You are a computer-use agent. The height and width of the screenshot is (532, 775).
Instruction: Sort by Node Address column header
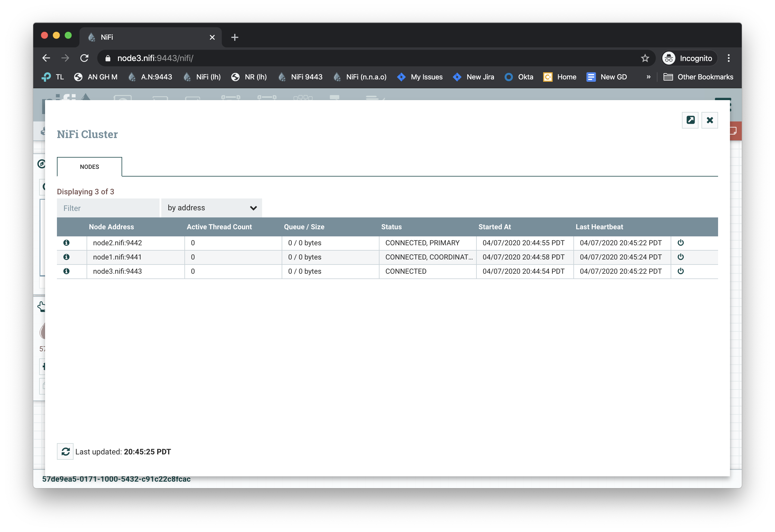pyautogui.click(x=111, y=227)
